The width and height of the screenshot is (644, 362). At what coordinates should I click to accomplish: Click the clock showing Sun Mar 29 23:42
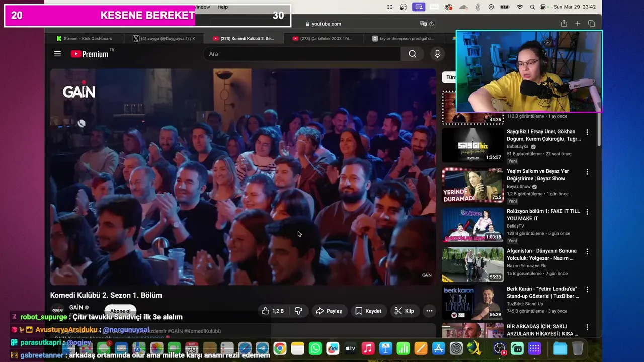click(575, 7)
